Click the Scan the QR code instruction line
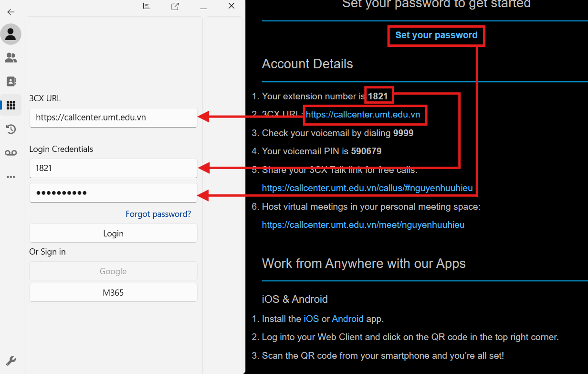The image size is (588, 374). pos(383,355)
